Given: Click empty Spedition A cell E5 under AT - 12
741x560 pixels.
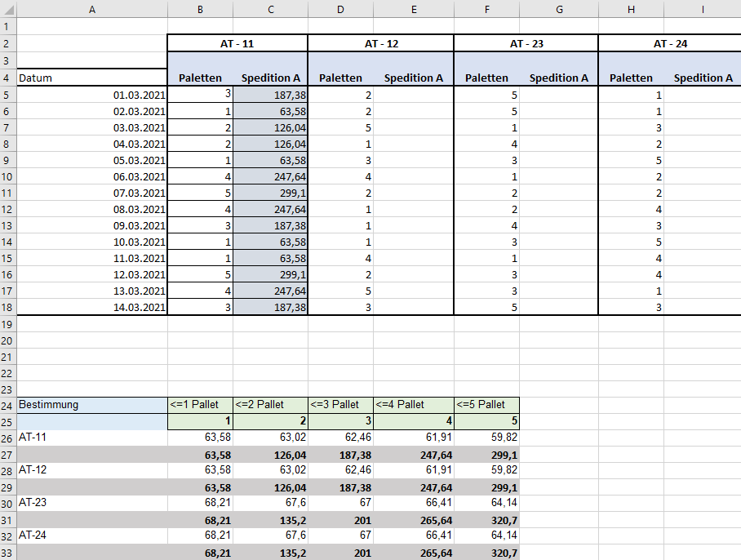Looking at the screenshot, I should coord(414,95).
